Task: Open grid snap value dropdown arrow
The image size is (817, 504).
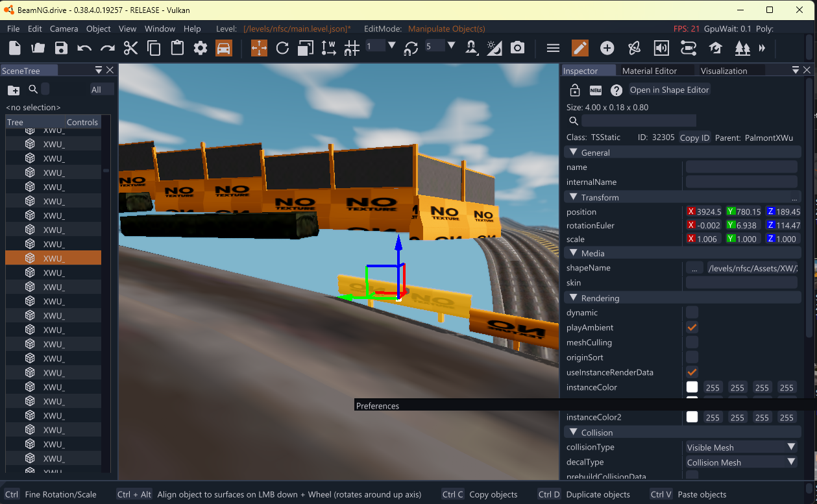Action: (391, 45)
